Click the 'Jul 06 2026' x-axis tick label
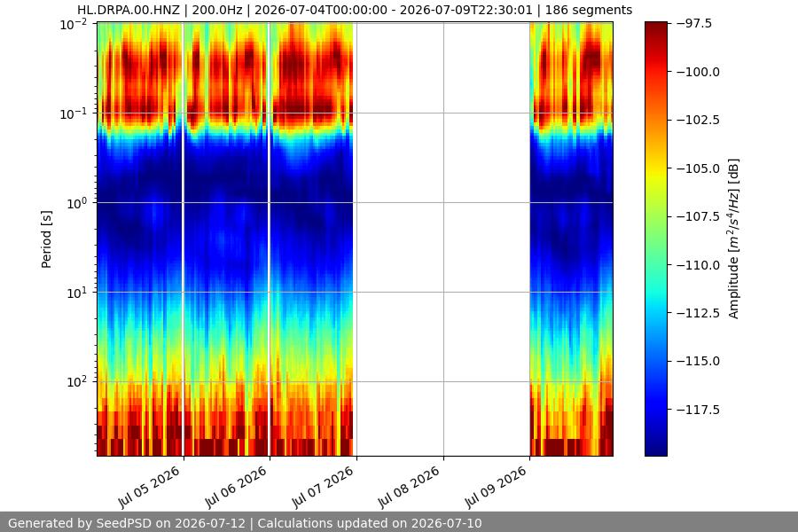 coord(236,487)
